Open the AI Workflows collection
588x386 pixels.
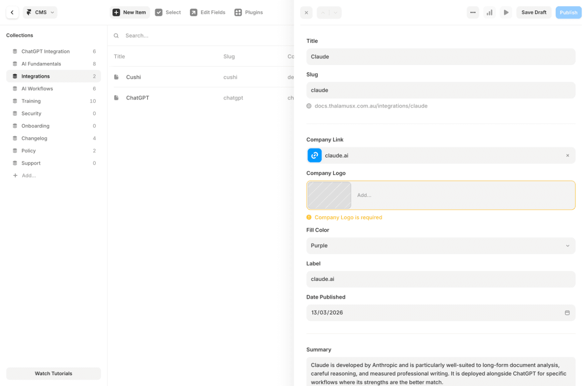pyautogui.click(x=53, y=89)
